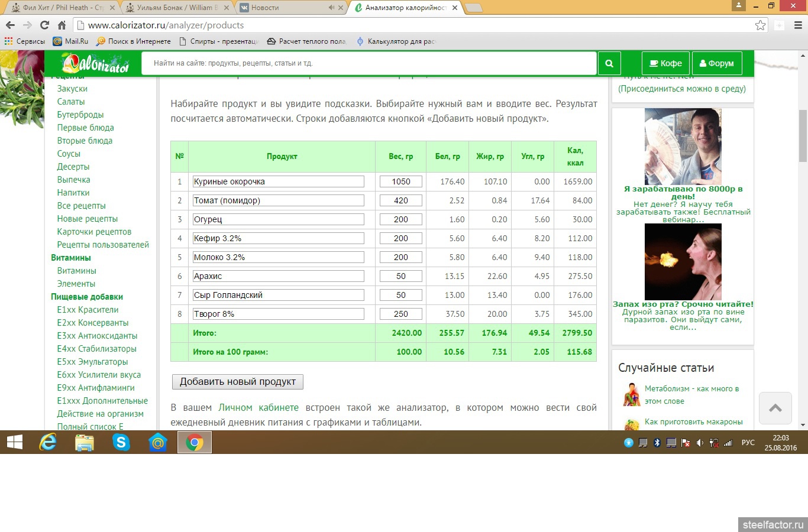808x532 pixels.
Task: Go to the browser home icon
Action: pyautogui.click(x=62, y=25)
